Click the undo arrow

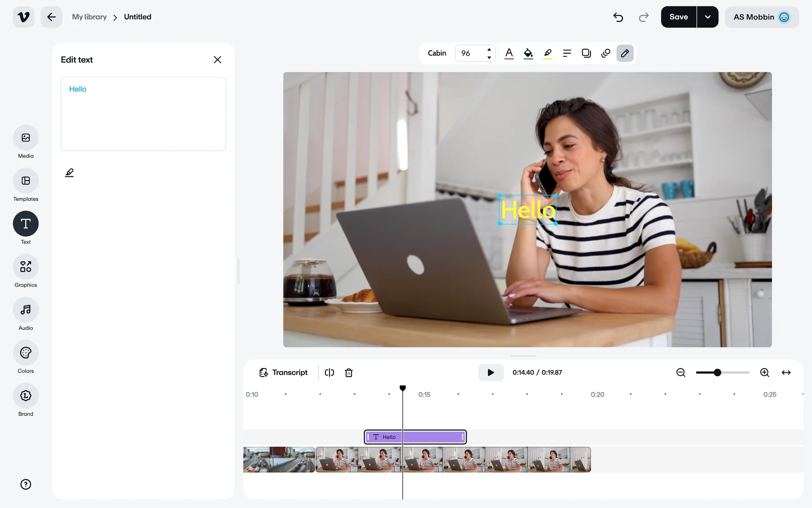618,17
